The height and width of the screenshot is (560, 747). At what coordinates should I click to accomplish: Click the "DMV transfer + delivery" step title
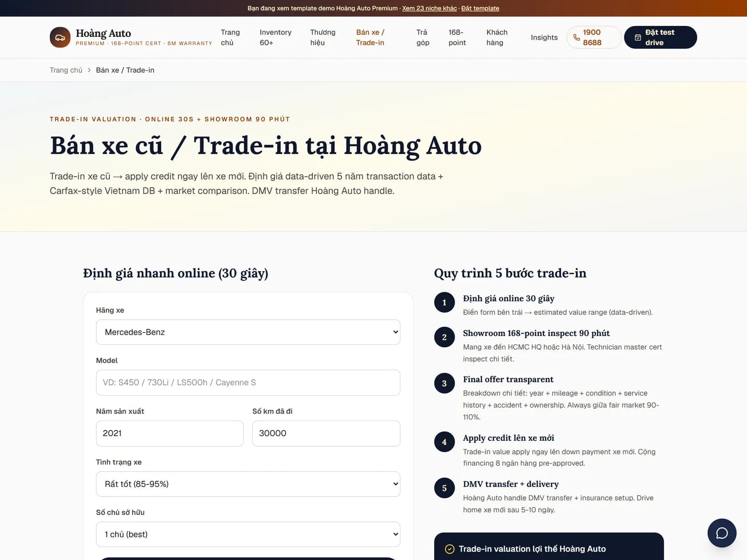point(511,484)
